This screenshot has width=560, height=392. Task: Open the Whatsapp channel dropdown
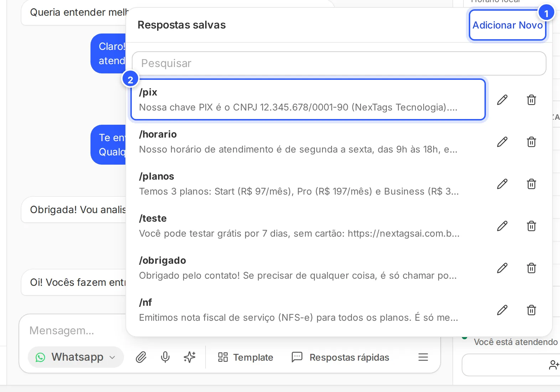click(76, 357)
